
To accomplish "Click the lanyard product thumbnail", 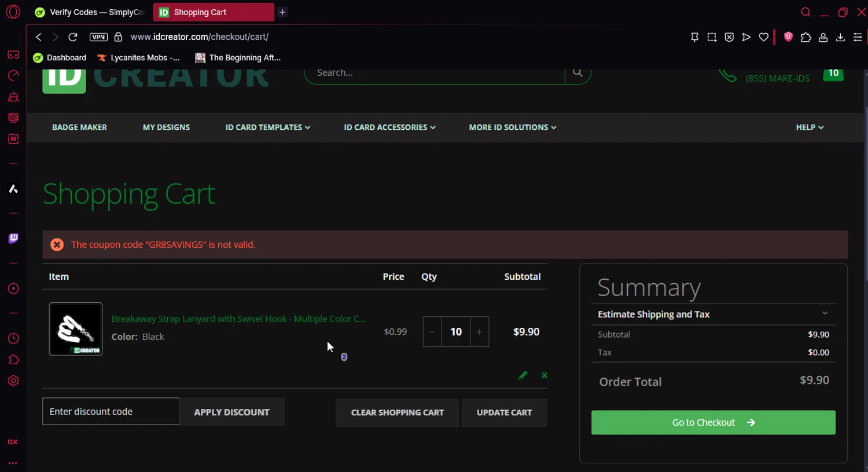I will (76, 329).
